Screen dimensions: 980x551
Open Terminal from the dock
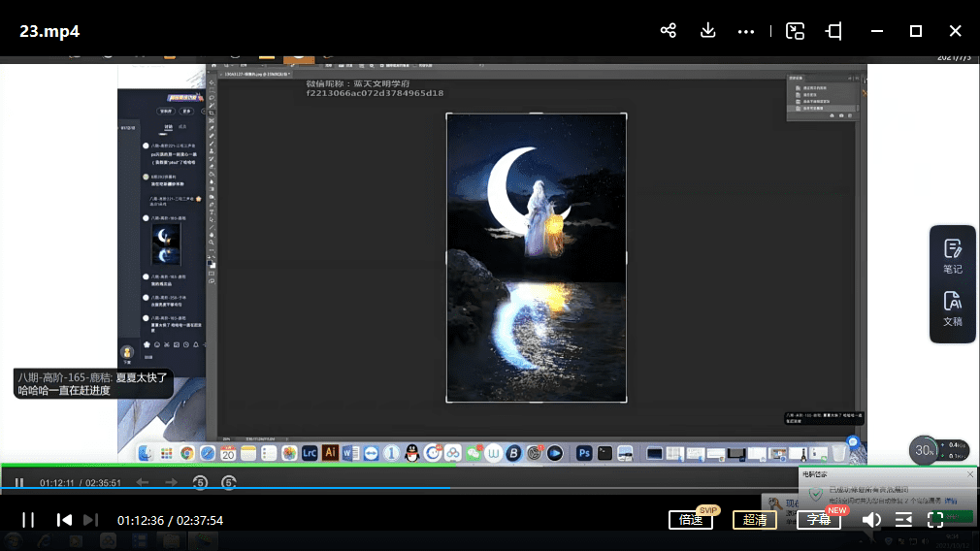(x=604, y=454)
